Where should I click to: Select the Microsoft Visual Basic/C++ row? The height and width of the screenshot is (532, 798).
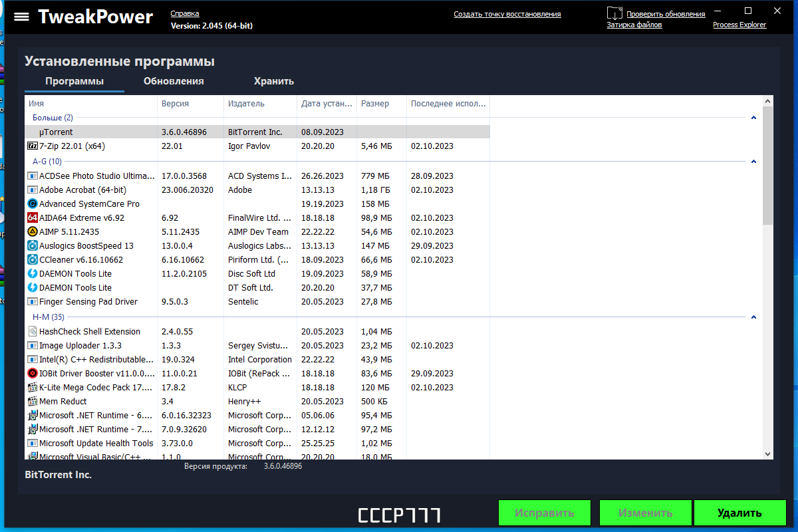click(x=257, y=456)
